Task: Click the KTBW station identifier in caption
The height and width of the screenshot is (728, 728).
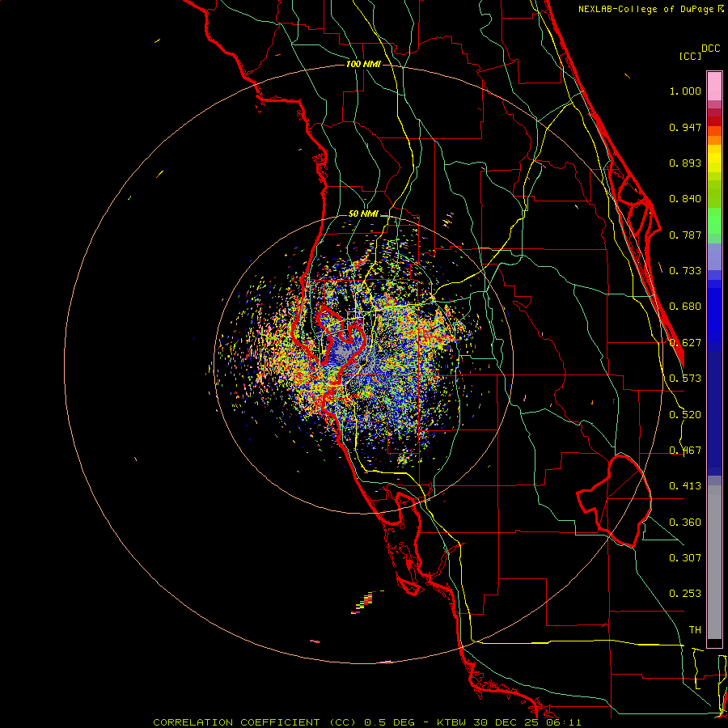Action: coord(453,722)
